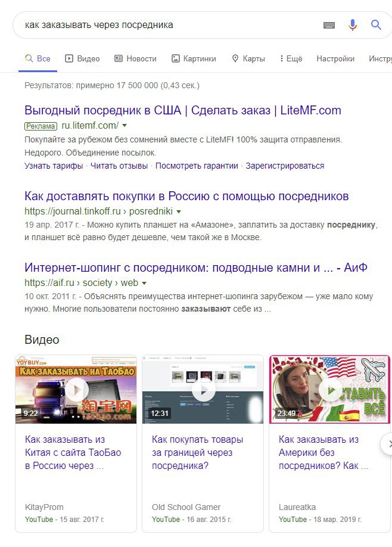392x547 pixels.
Task: Click the Посмотреть гарантии sitelink
Action: coord(197,166)
